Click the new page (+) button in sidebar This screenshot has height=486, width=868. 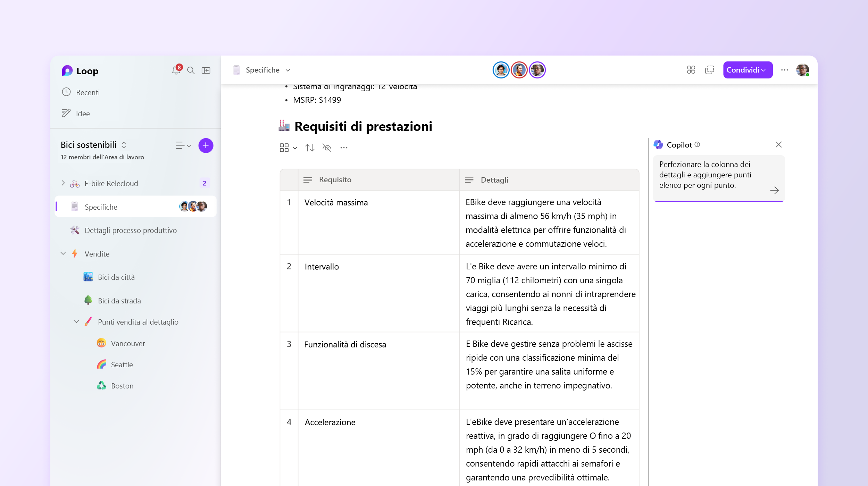tap(205, 145)
